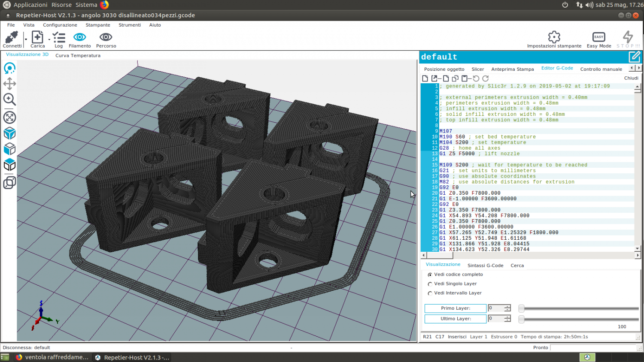Open the Stampante menu

[x=98, y=25]
